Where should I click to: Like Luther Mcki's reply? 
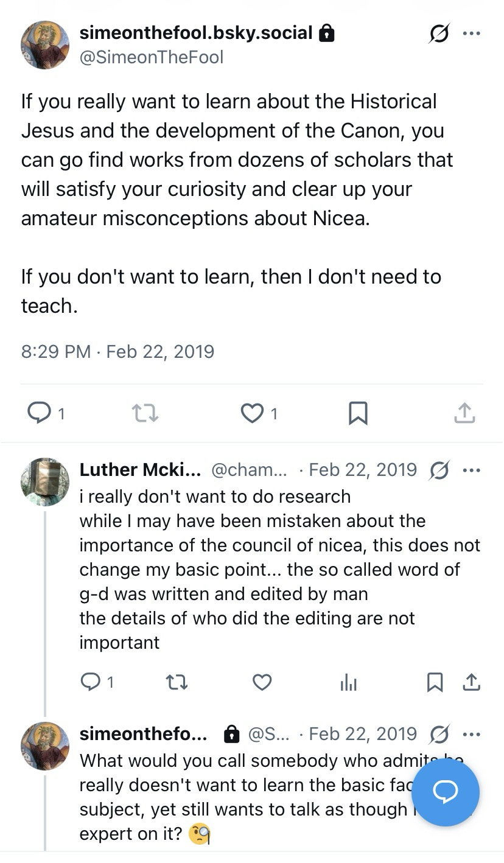click(x=262, y=682)
